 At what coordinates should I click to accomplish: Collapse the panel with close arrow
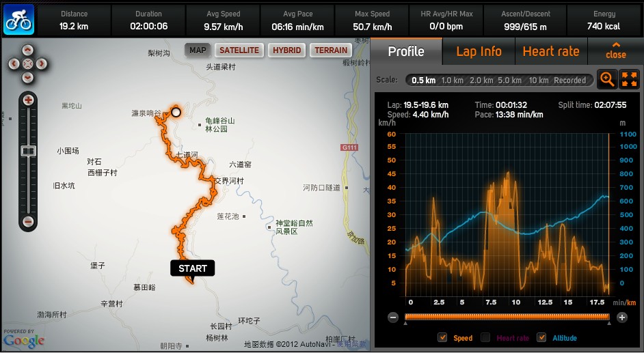[x=615, y=51]
